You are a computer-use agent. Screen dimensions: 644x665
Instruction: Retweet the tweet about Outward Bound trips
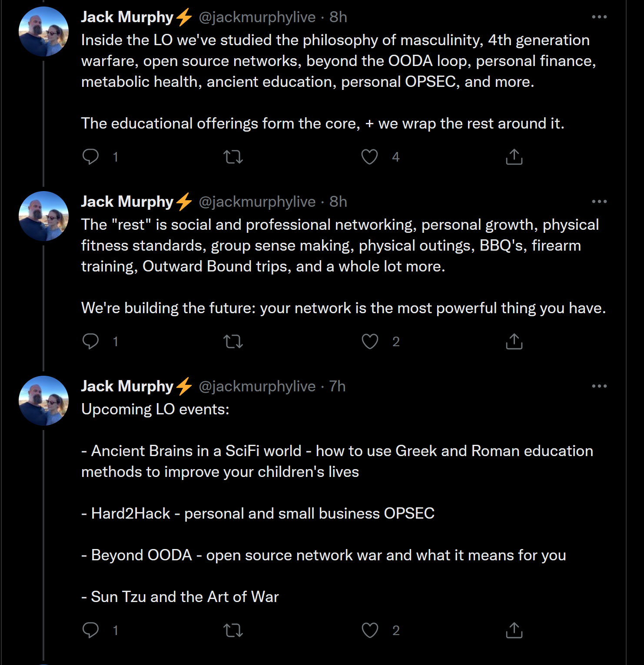pyautogui.click(x=233, y=341)
